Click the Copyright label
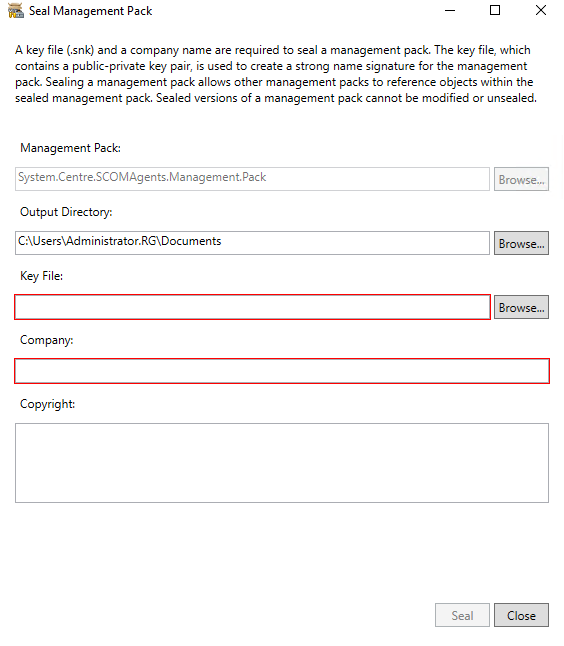 [47, 404]
